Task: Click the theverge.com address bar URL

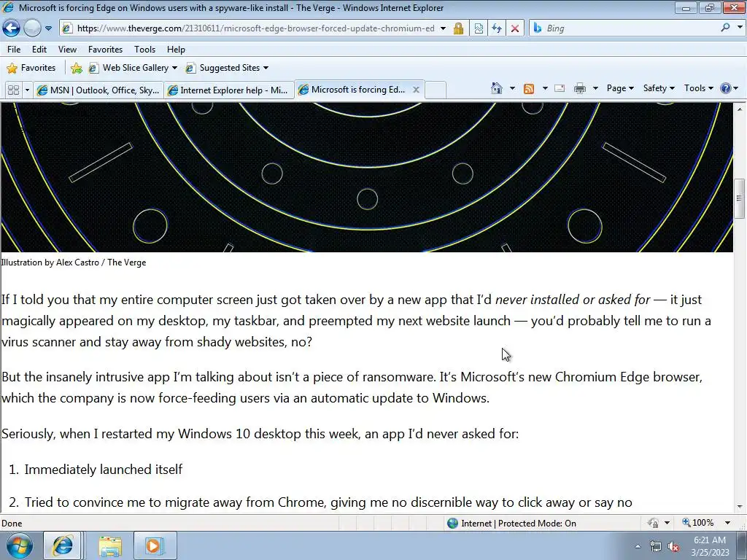Action: point(255,28)
